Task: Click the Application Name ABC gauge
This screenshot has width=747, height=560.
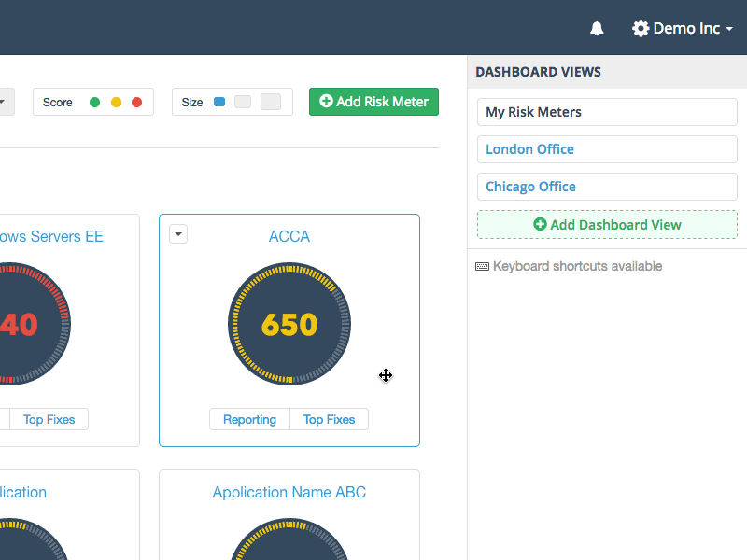Action: pos(289,539)
